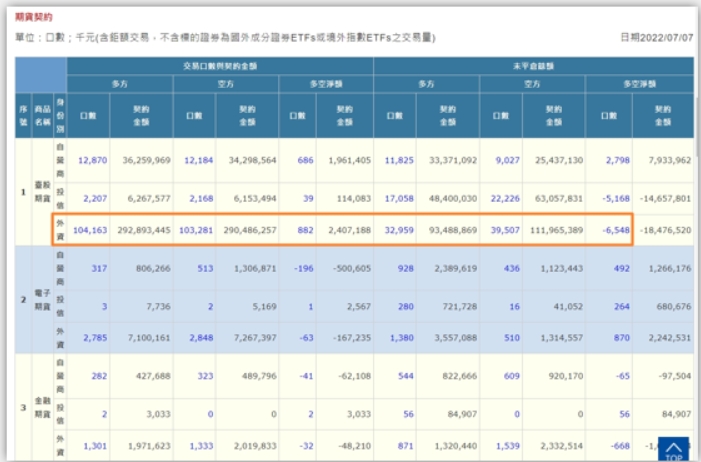The width and height of the screenshot is (701, 462).
Task: Click the 280 long open interest link
Action: click(405, 306)
